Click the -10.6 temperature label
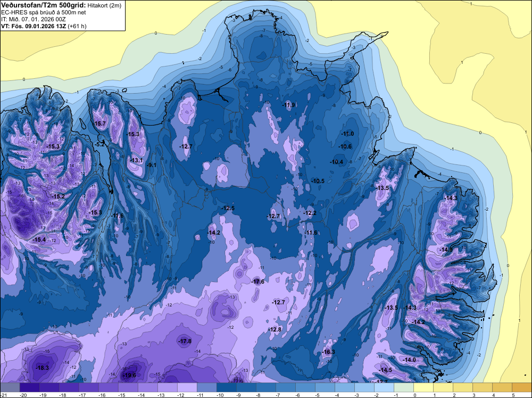532x398 pixels. 345,146
